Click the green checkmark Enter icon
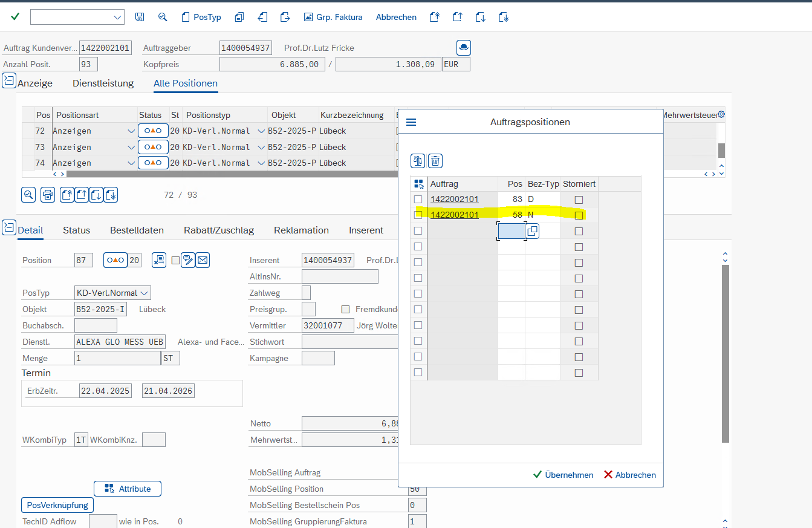 [x=15, y=17]
